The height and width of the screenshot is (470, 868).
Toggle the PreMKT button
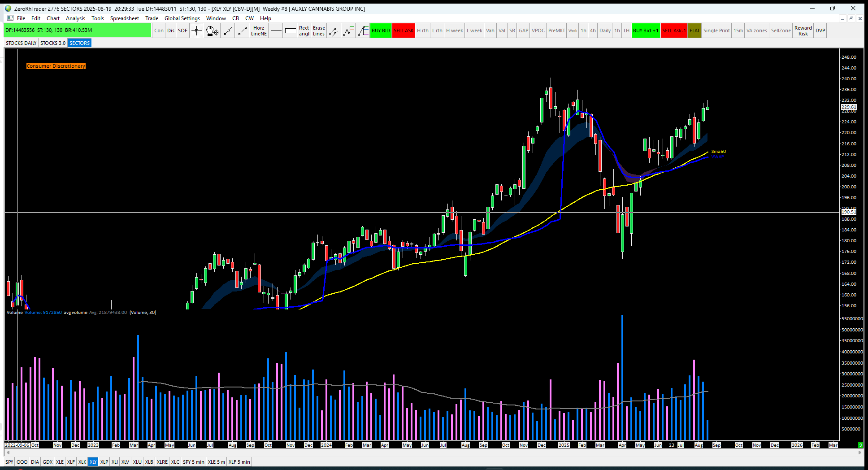(x=557, y=30)
